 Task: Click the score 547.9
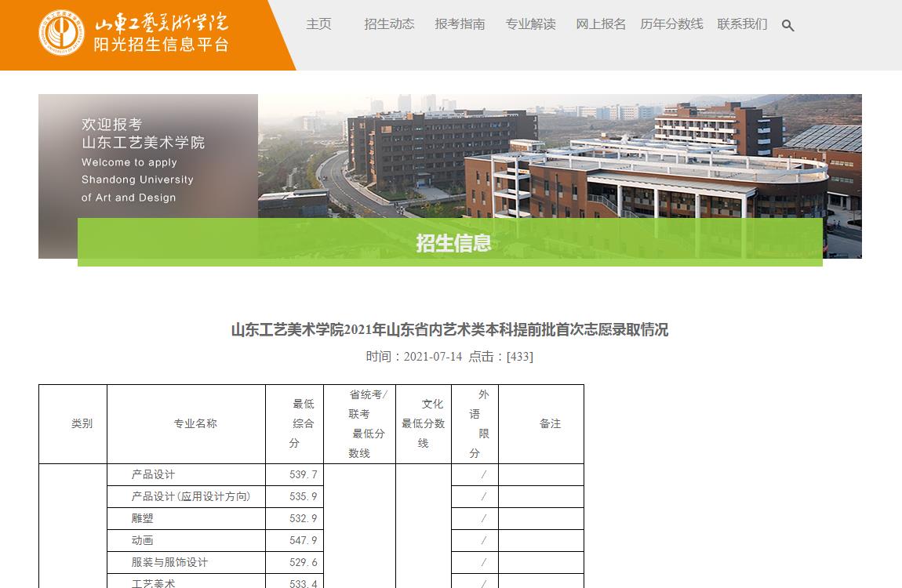pos(304,540)
